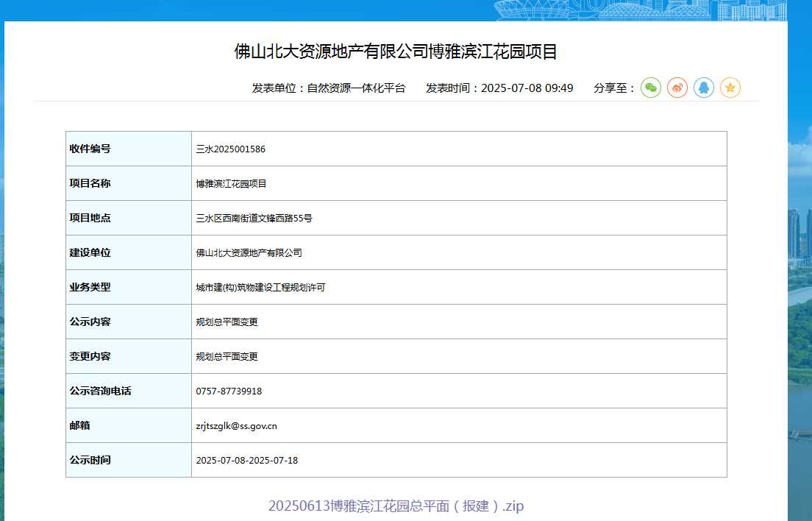Select project name value 博雅滨江花园项目
The image size is (812, 521).
231,184
